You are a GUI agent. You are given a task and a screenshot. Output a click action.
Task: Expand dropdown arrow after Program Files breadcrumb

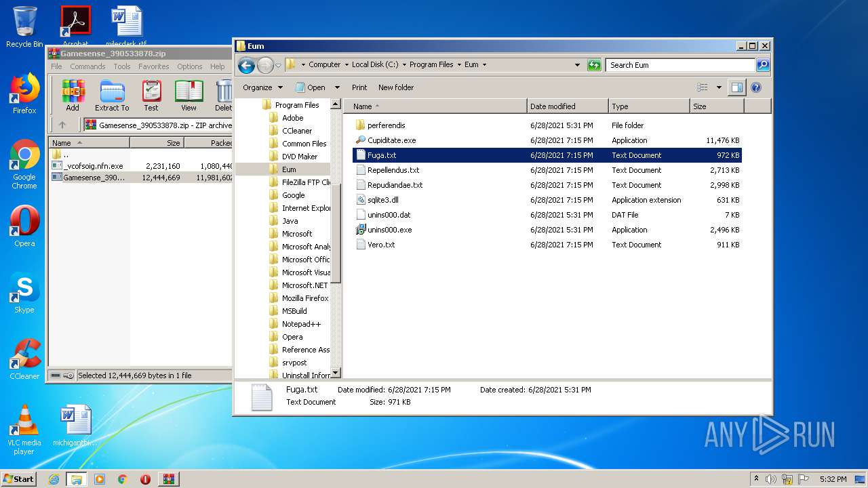coord(459,65)
